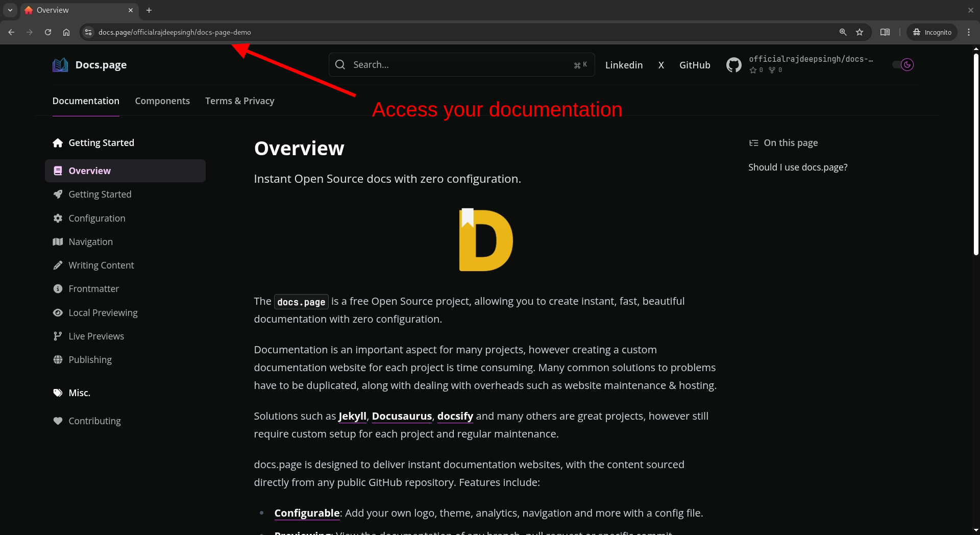The width and height of the screenshot is (980, 535).
Task: Click the docs.page inline code text
Action: coord(301,302)
